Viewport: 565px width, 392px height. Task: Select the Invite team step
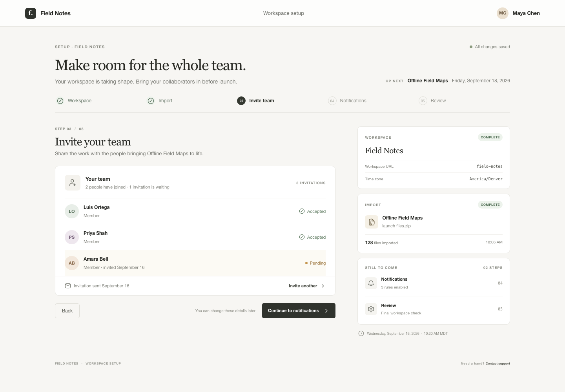click(256, 101)
